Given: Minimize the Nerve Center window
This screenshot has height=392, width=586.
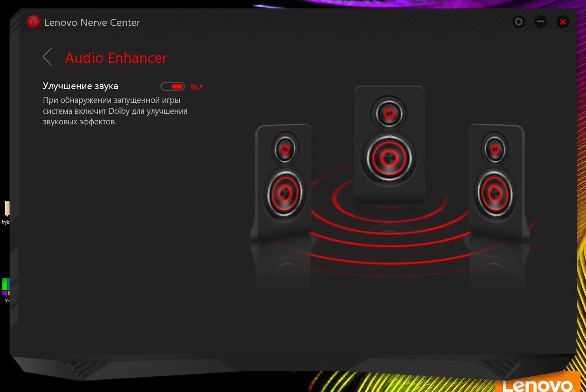Looking at the screenshot, I should [x=540, y=22].
